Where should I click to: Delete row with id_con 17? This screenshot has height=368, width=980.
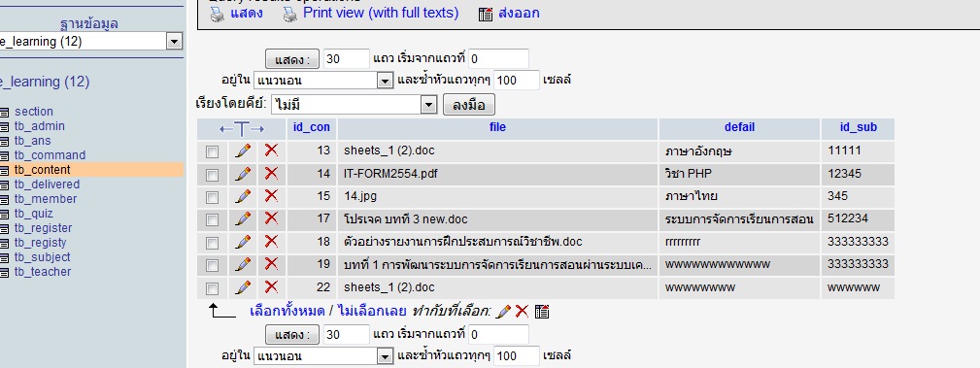click(x=271, y=218)
